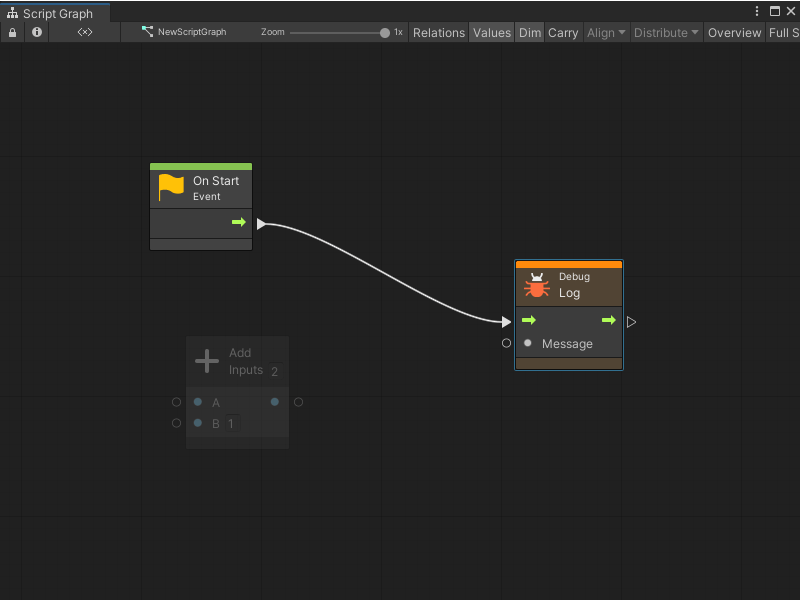Expand the Debug Log output disclosure triangle

tap(631, 321)
